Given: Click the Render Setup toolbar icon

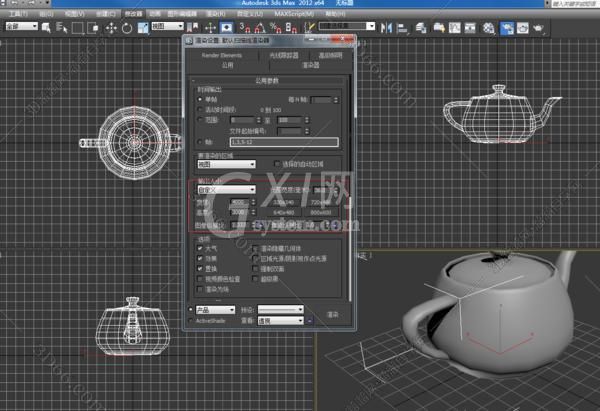Looking at the screenshot, I should [507, 28].
